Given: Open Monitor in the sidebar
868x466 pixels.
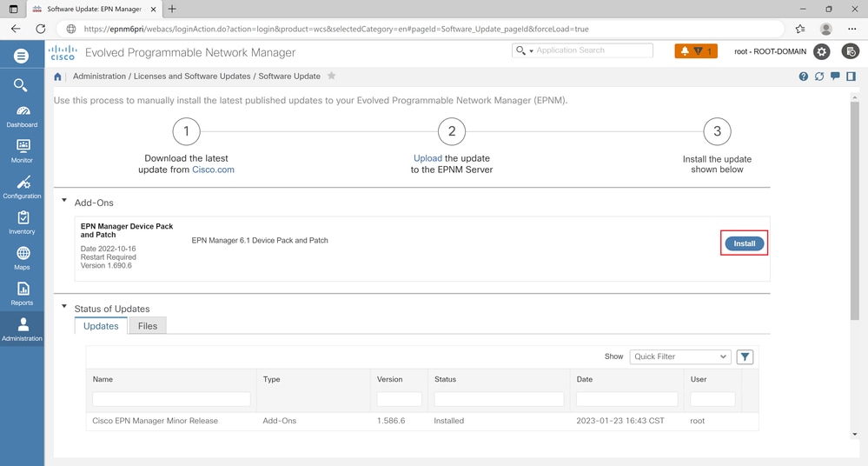Looking at the screenshot, I should [22, 151].
